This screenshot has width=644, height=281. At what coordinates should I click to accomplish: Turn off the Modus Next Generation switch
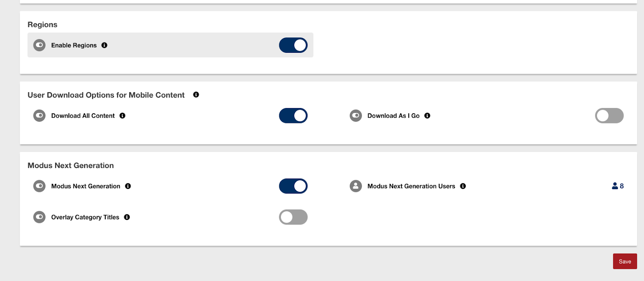coord(293,186)
